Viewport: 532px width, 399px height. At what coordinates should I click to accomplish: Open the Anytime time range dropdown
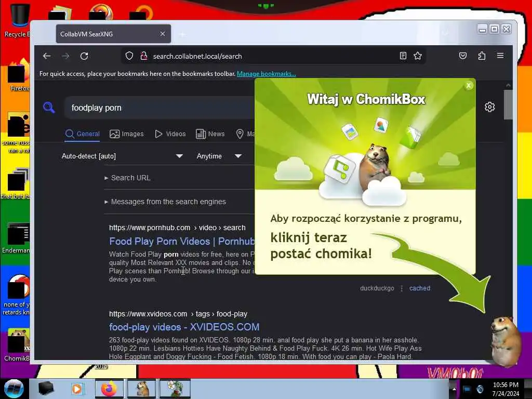coord(219,156)
